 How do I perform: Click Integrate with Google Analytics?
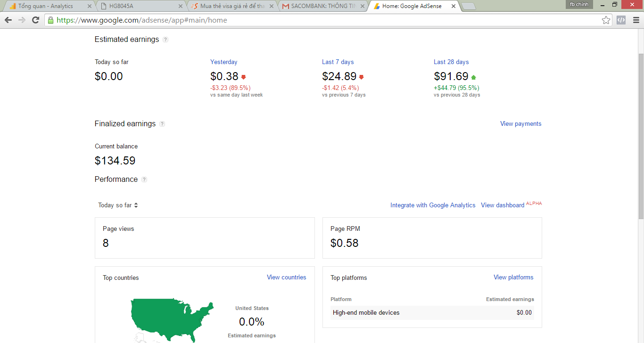pos(433,205)
